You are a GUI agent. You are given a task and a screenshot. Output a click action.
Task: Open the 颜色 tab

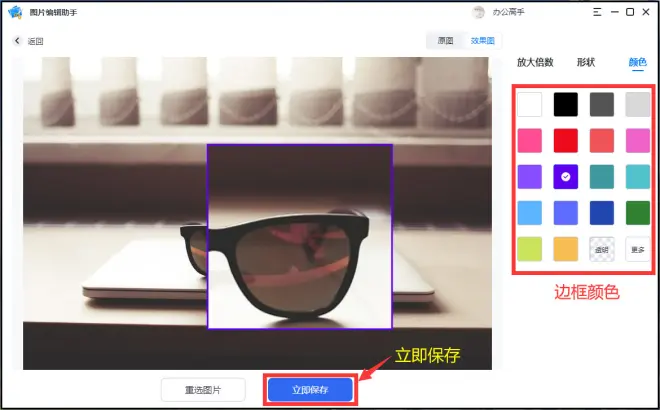(x=637, y=62)
